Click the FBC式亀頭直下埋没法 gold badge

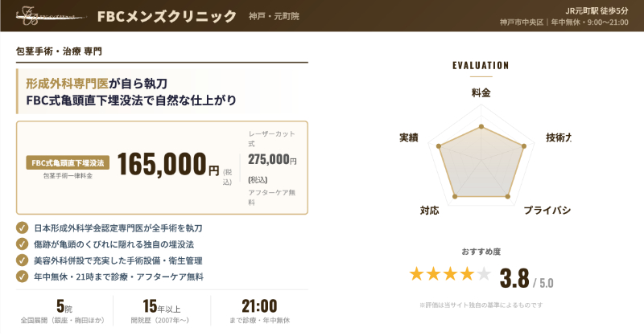pyautogui.click(x=68, y=162)
